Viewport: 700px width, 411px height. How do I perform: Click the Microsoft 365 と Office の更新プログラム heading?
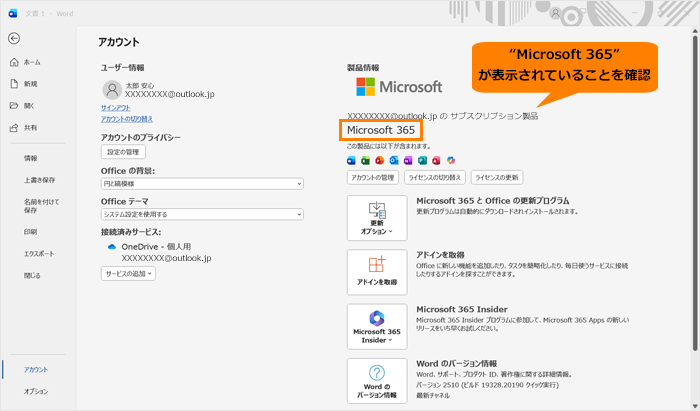[492, 201]
